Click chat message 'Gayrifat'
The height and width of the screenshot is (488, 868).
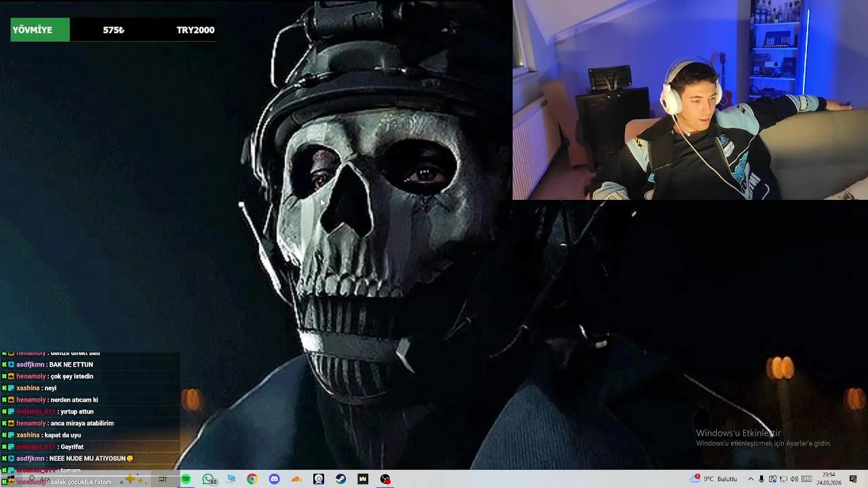[x=72, y=447]
